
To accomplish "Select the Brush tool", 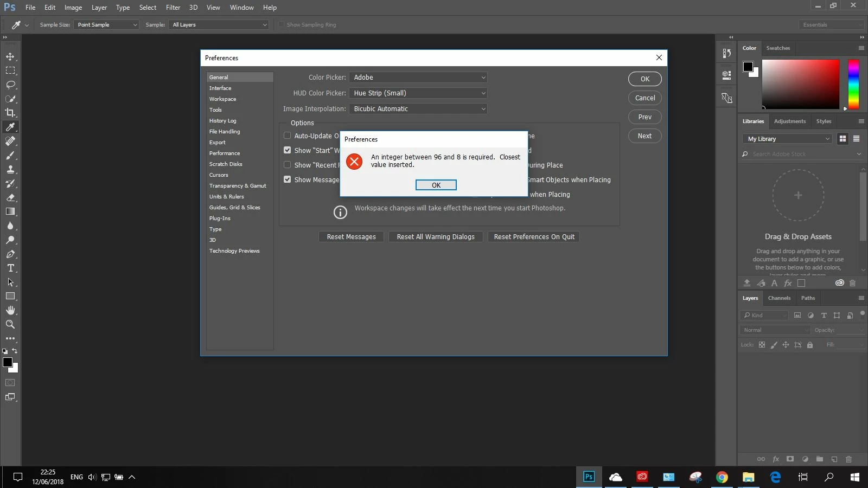I will 10,155.
